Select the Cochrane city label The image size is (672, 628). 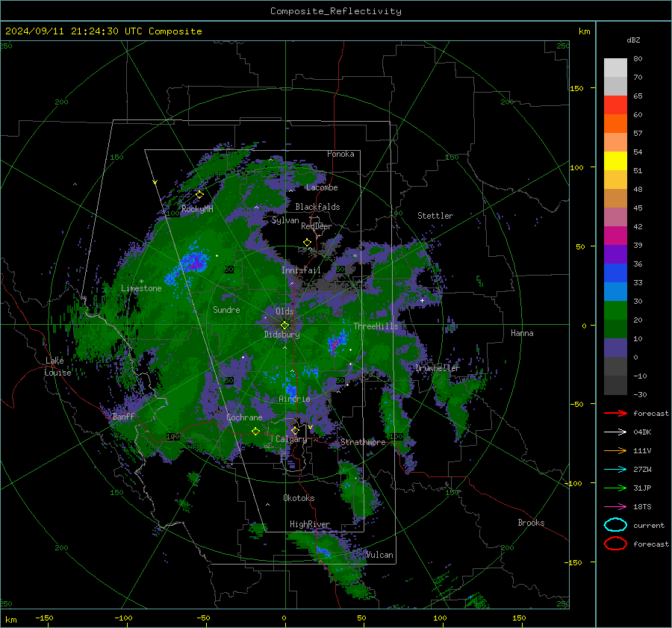point(244,417)
